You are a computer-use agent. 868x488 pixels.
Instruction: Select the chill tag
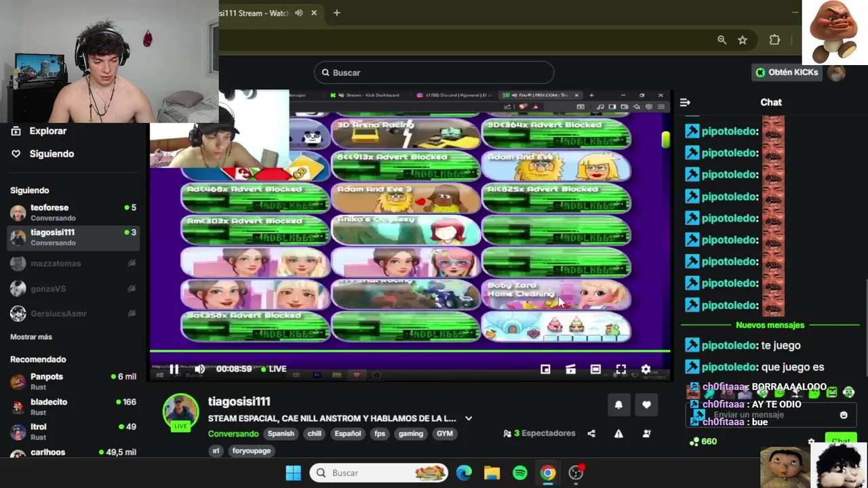pos(314,434)
